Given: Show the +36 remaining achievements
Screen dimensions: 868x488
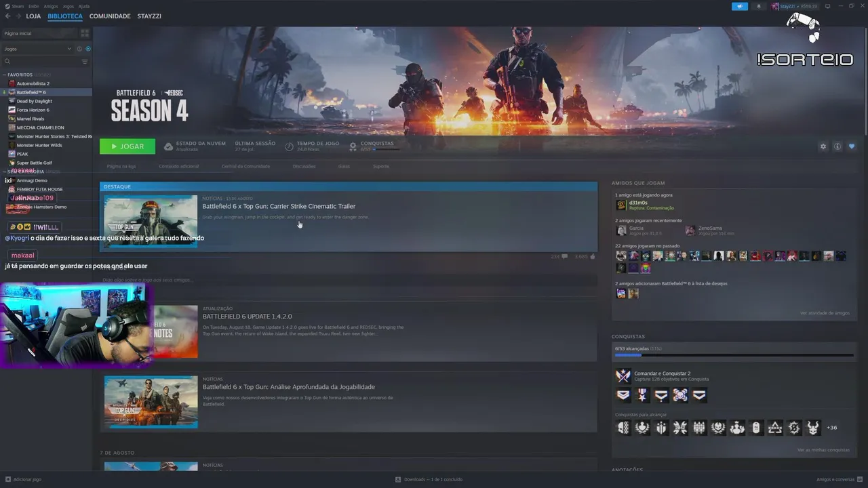Looking at the screenshot, I should point(831,428).
